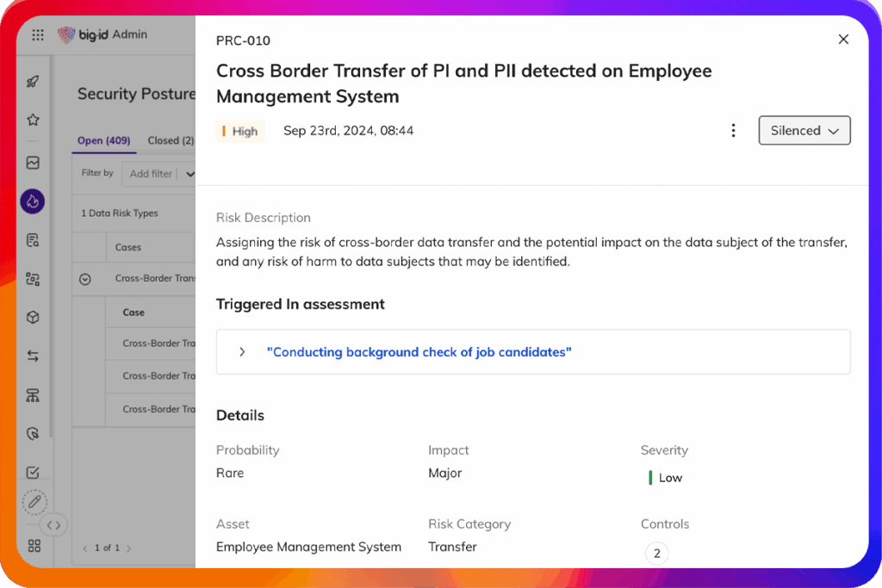Image resolution: width=882 pixels, height=588 pixels.
Task: Switch to the Open (409) tab
Action: [103, 140]
